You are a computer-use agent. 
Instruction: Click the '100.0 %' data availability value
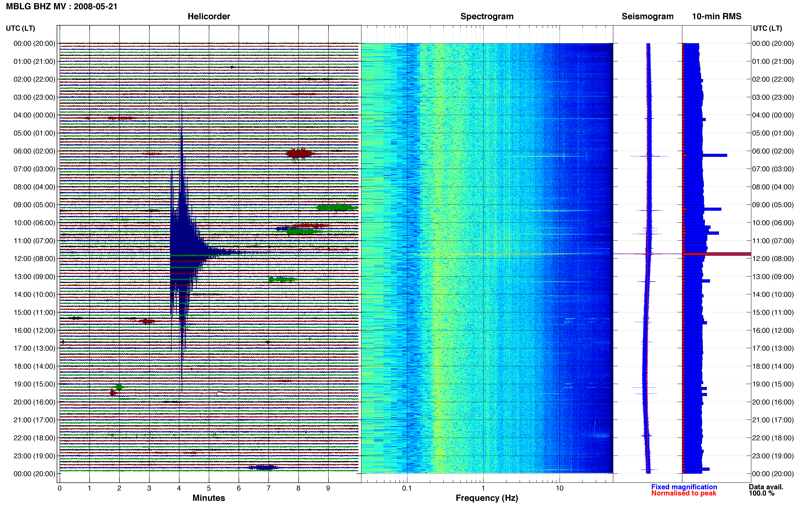pyautogui.click(x=761, y=493)
